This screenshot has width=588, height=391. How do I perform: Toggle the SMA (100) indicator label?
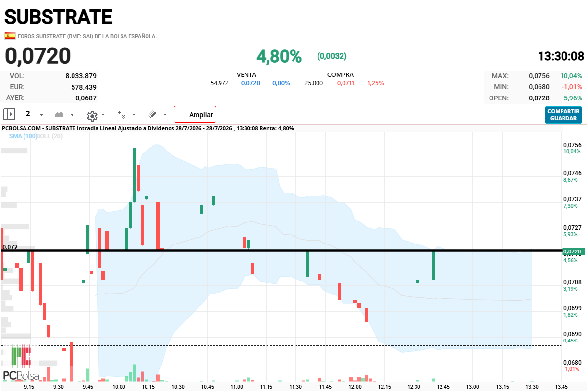click(23, 136)
